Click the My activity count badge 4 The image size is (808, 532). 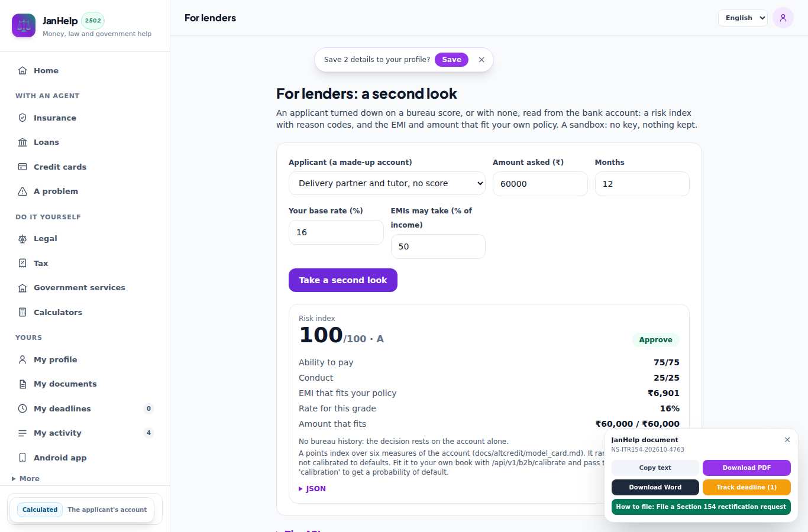(x=148, y=433)
